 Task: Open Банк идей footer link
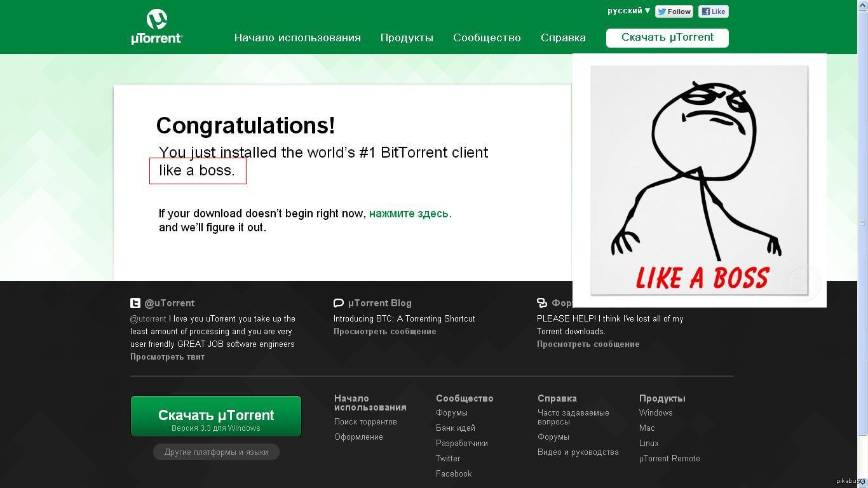point(456,428)
